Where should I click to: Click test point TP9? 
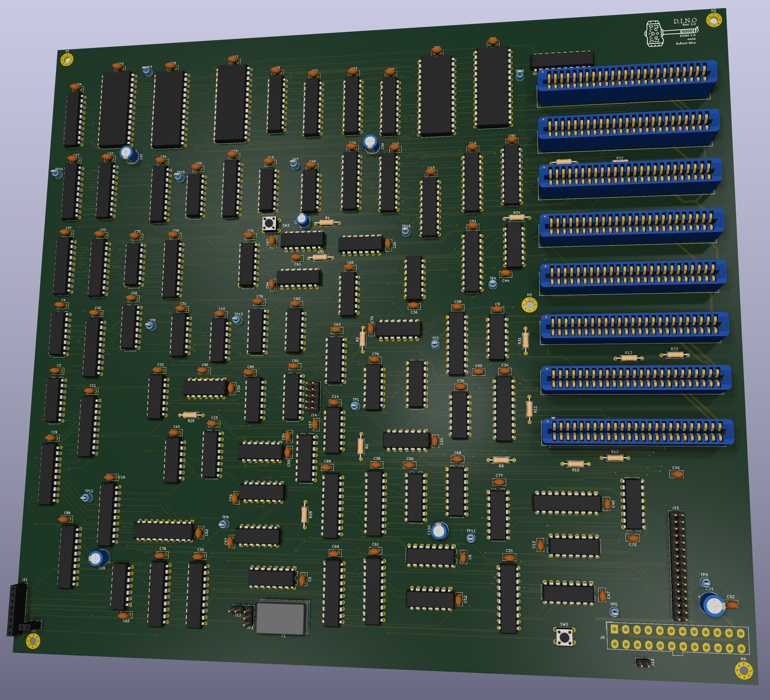[x=223, y=524]
